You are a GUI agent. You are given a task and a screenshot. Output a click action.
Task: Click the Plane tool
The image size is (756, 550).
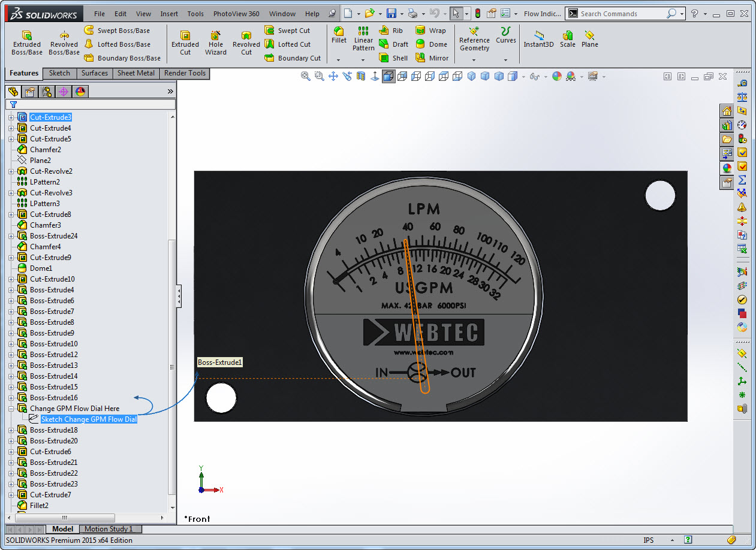[590, 39]
